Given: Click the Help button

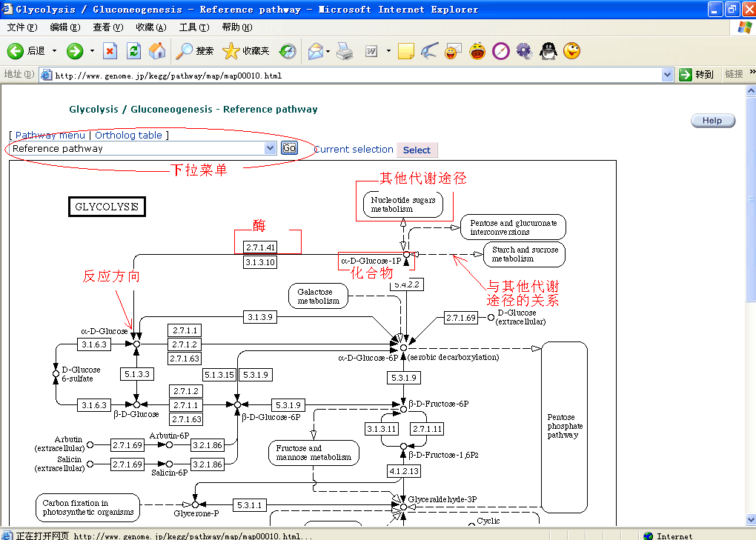Looking at the screenshot, I should pos(712,121).
